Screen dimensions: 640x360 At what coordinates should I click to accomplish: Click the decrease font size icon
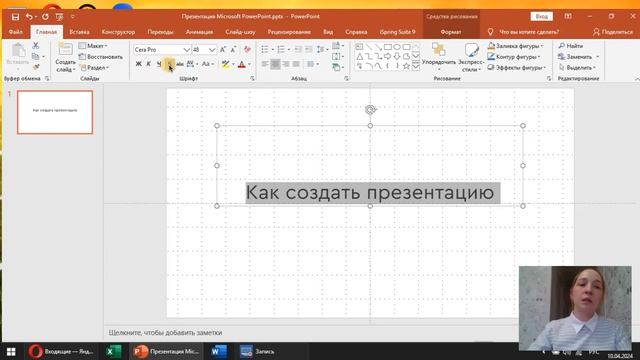click(x=233, y=49)
